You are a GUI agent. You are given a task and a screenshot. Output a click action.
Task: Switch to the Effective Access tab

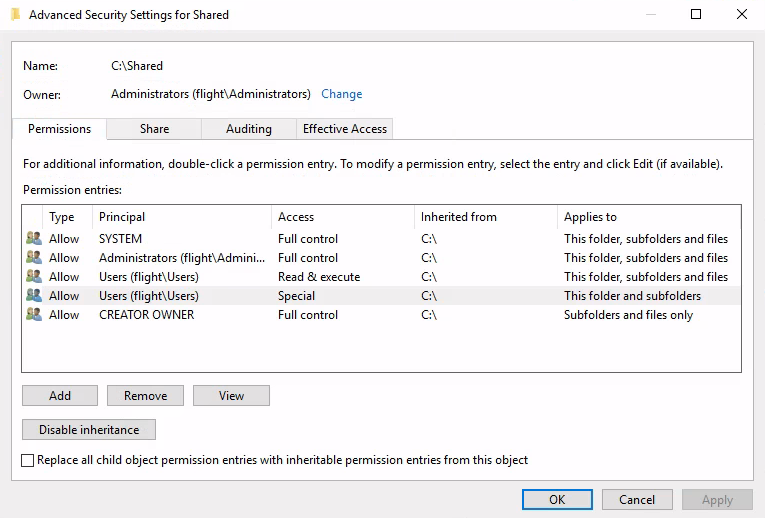344,129
